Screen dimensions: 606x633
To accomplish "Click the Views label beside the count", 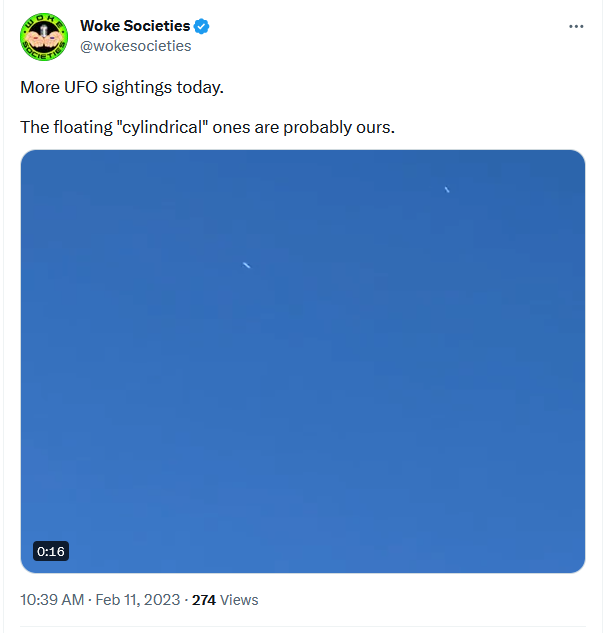I will click(x=239, y=600).
